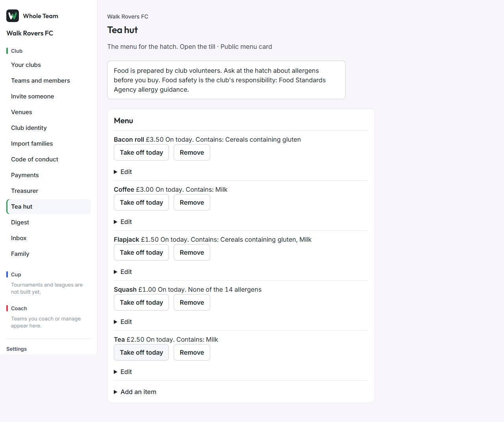
Task: Follow Food Standards Agency allergy guidance link
Action: click(220, 85)
